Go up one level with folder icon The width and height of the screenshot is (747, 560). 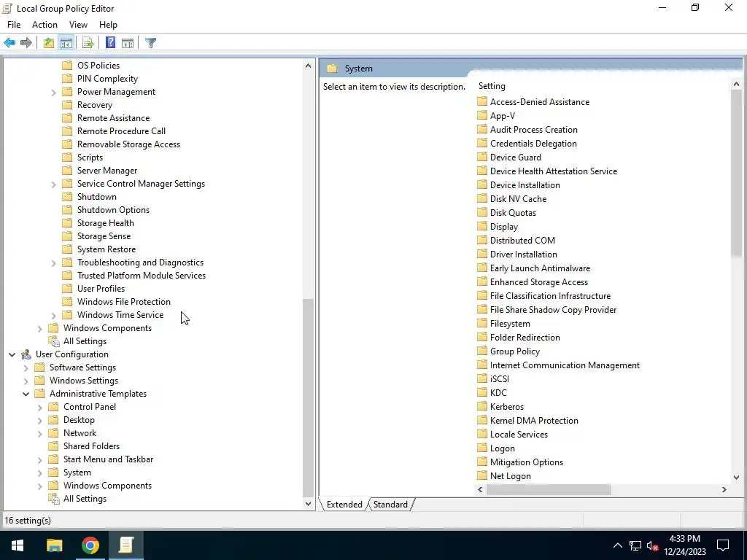pyautogui.click(x=49, y=43)
